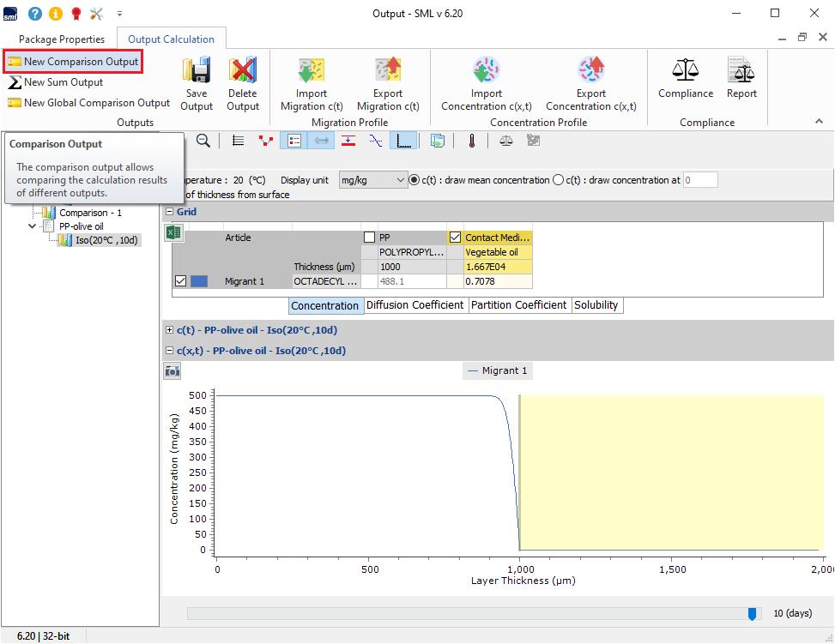The width and height of the screenshot is (835, 644).
Task: Collapse the Grid section
Action: click(x=169, y=212)
